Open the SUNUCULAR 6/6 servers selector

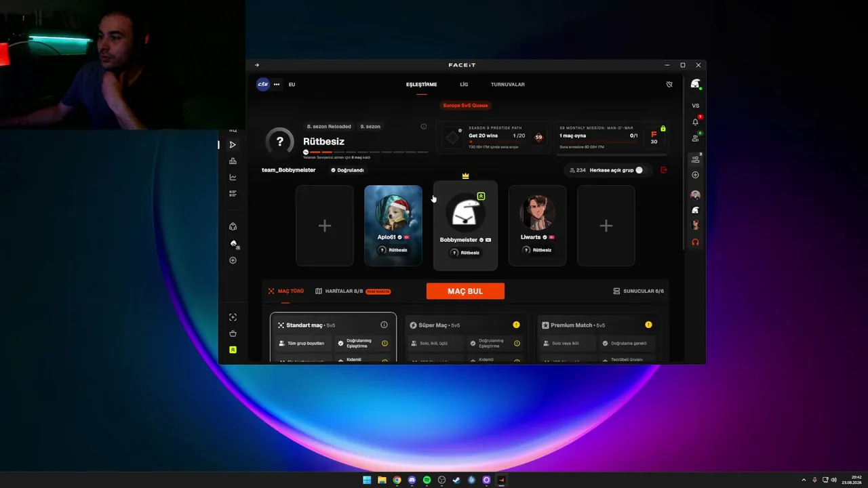tap(638, 291)
